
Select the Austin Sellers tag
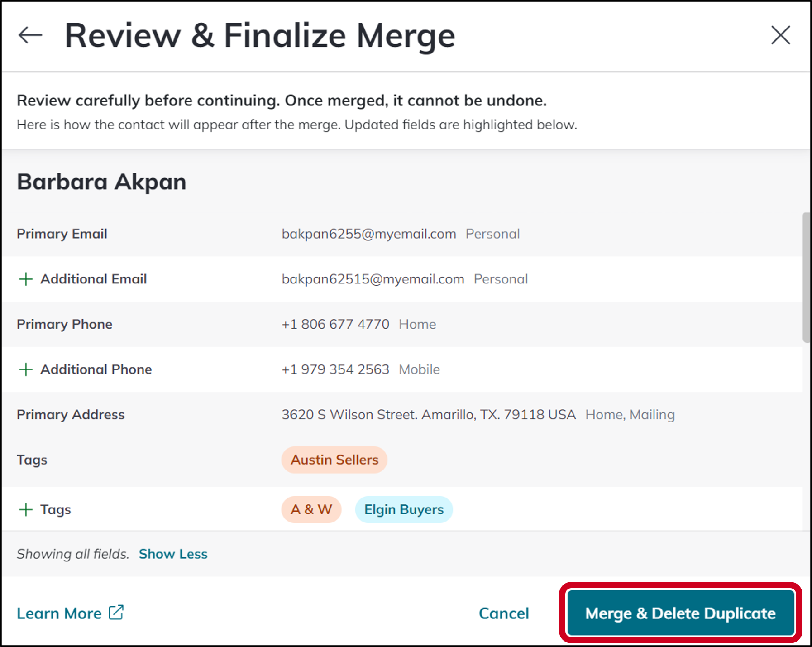pyautogui.click(x=334, y=460)
